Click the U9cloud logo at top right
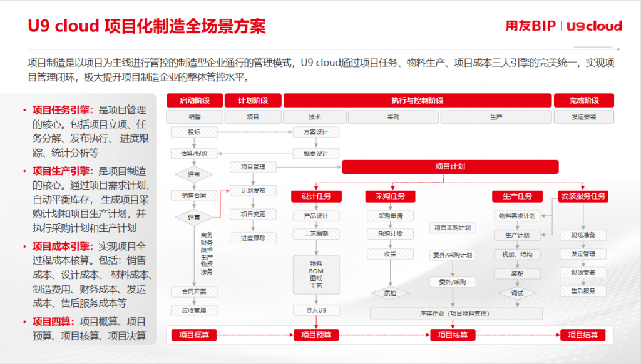 coord(595,26)
